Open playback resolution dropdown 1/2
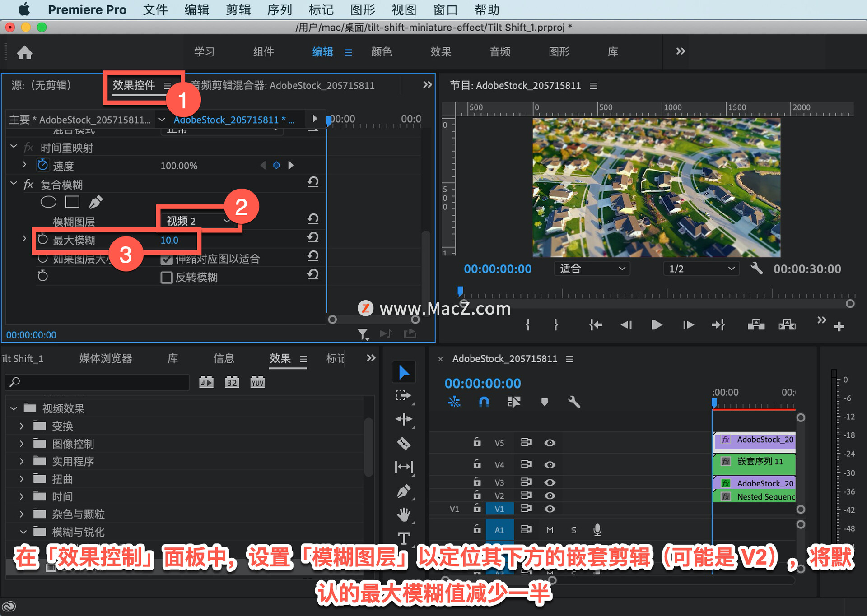The width and height of the screenshot is (867, 616). [701, 269]
